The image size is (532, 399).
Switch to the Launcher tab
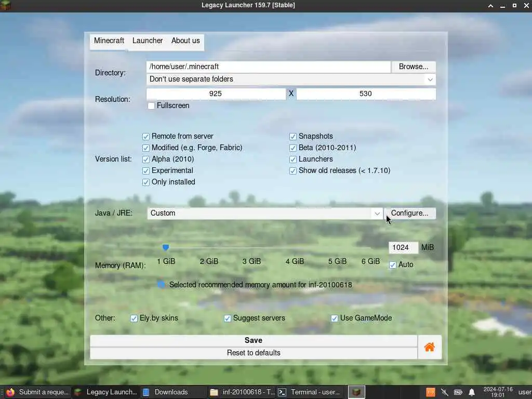point(148,41)
